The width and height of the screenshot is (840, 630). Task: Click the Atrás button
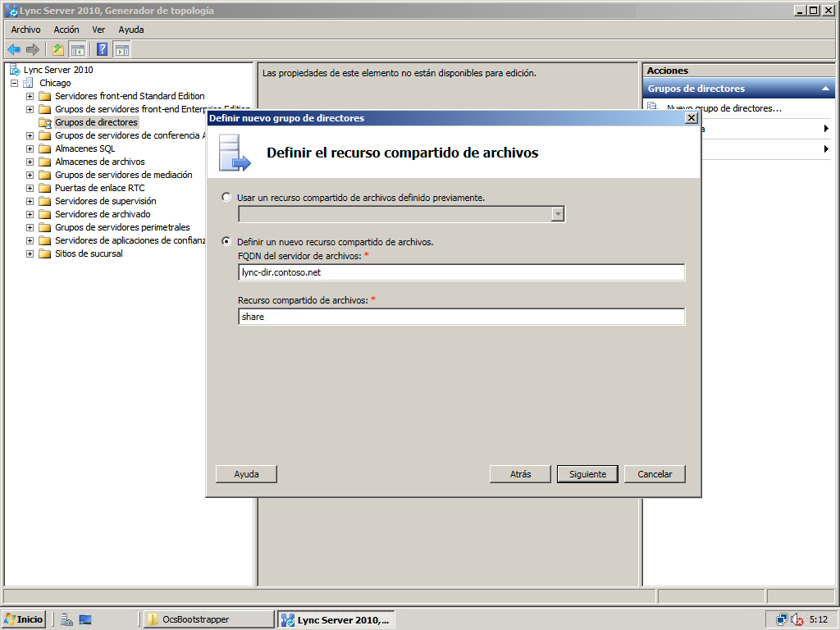pos(520,474)
